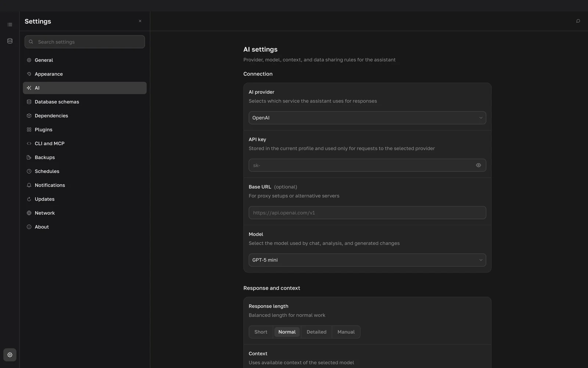588x368 pixels.
Task: Set response length to Short
Action: [x=261, y=332]
